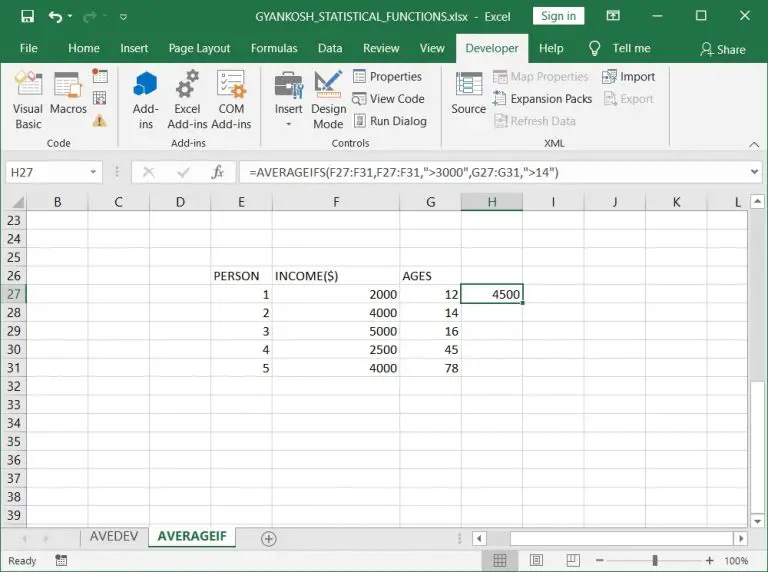Open the Macros dialog
The width and height of the screenshot is (768, 572).
68,93
